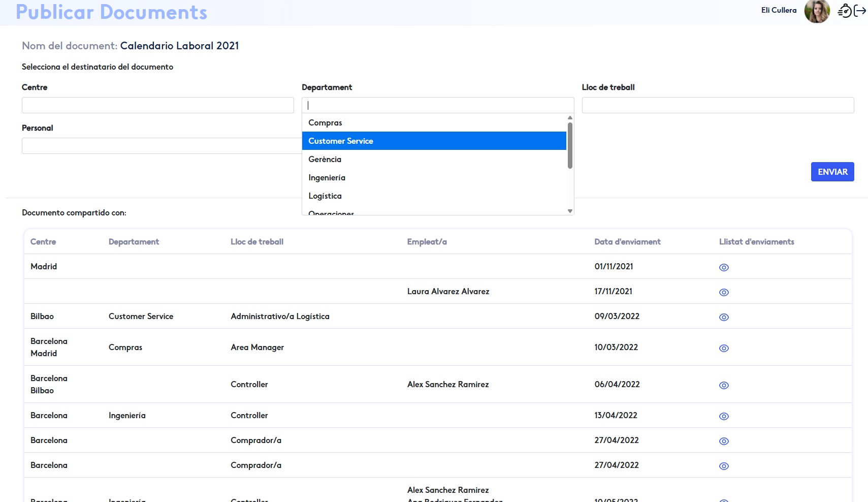View send list for the 01/11/2021 Madrid row
The height and width of the screenshot is (502, 868).
pyautogui.click(x=724, y=267)
